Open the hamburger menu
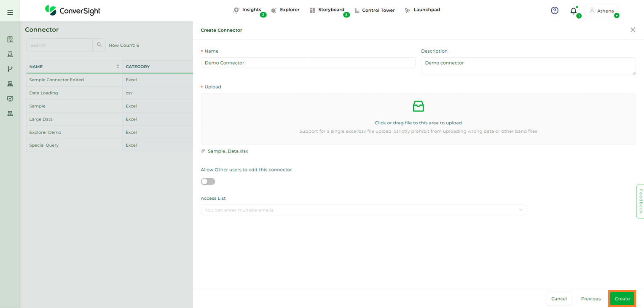This screenshot has height=308, width=644. click(10, 13)
